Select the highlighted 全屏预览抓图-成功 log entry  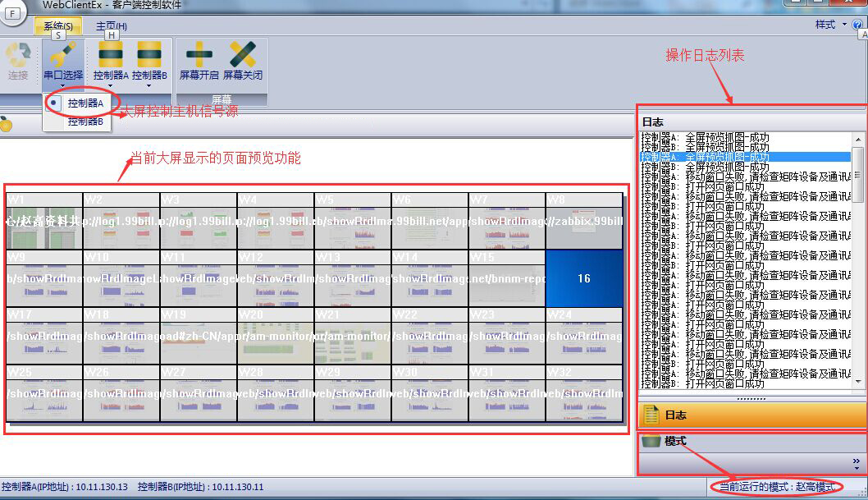[746, 157]
